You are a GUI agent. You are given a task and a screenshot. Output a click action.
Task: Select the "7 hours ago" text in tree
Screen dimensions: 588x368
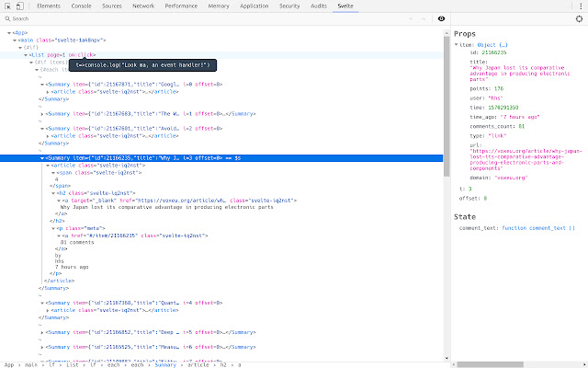coord(72,268)
